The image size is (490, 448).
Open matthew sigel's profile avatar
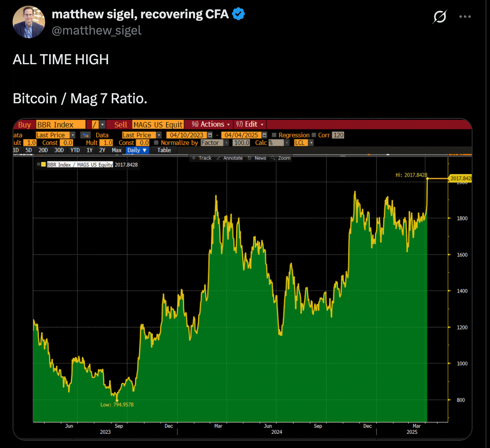click(x=29, y=22)
